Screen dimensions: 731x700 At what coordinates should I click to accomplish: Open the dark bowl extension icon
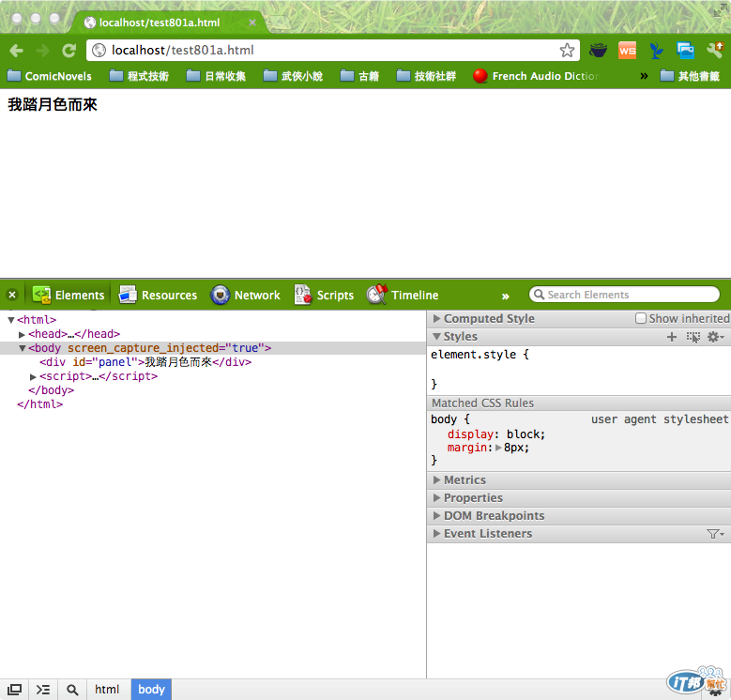point(598,50)
